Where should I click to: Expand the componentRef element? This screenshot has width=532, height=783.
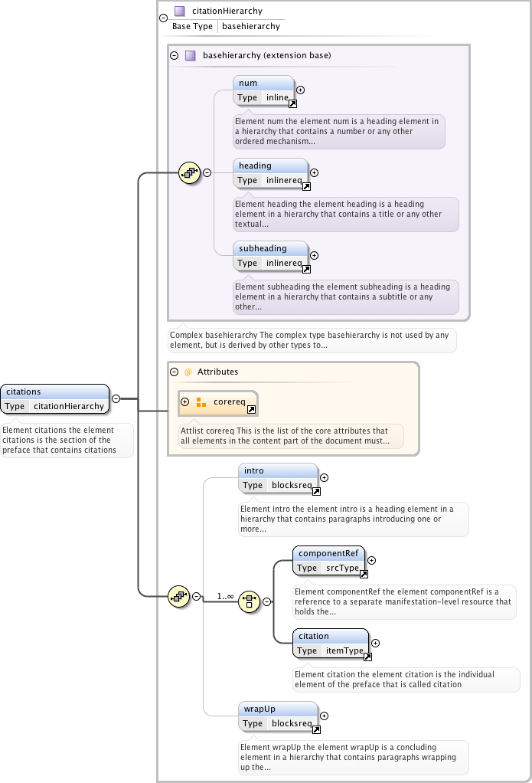[371, 560]
